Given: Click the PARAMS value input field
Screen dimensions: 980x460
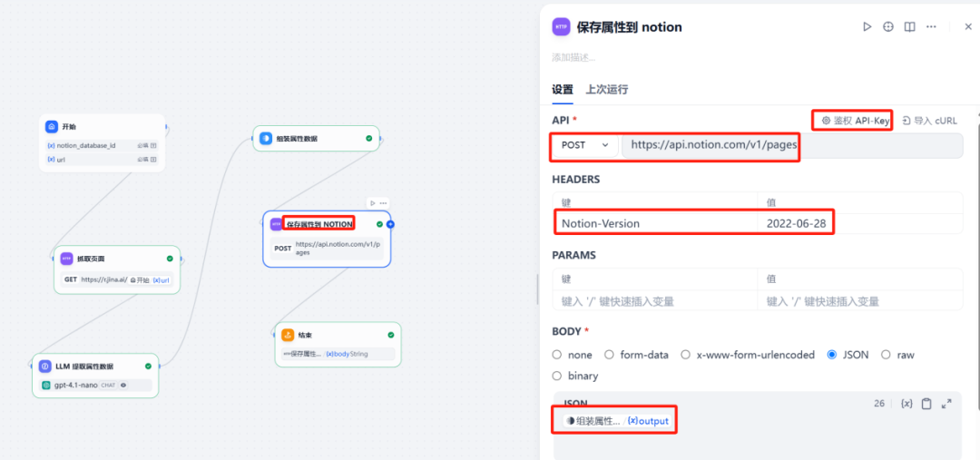Looking at the screenshot, I should point(860,301).
